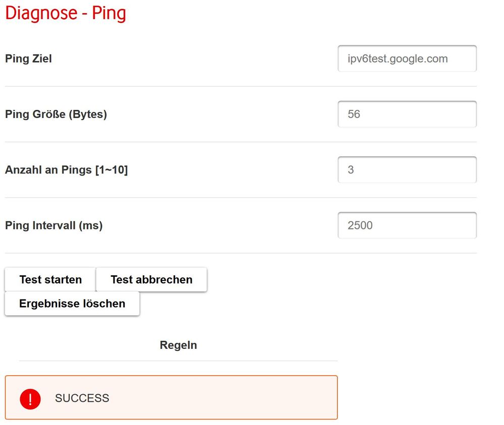This screenshot has width=504, height=425.
Task: Click Test abbrechen to cancel the test
Action: pyautogui.click(x=151, y=279)
